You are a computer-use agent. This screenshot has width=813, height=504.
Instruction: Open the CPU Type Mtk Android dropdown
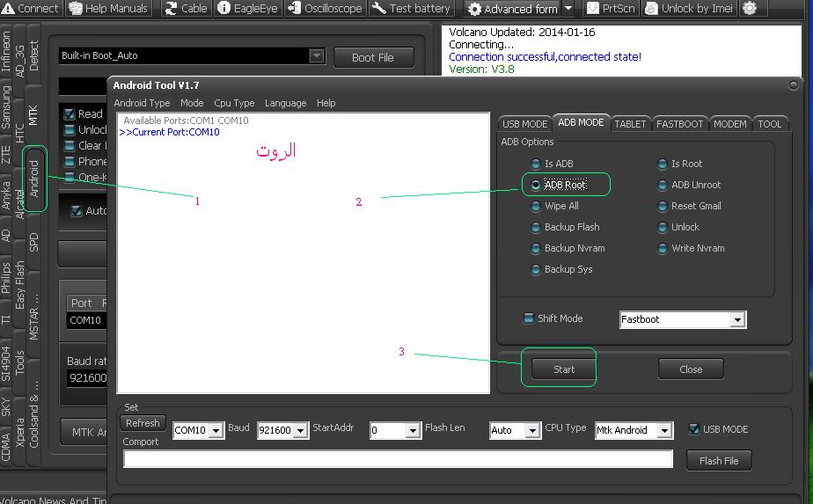tap(664, 430)
